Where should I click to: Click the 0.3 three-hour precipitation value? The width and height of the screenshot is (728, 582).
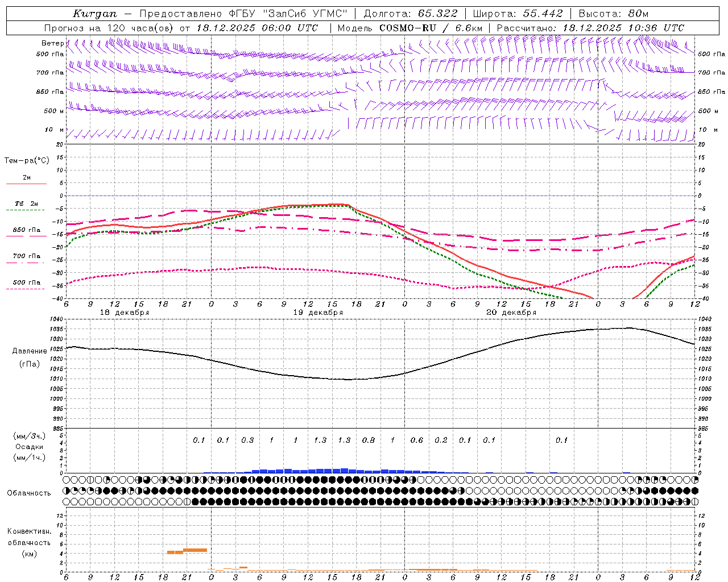click(247, 440)
